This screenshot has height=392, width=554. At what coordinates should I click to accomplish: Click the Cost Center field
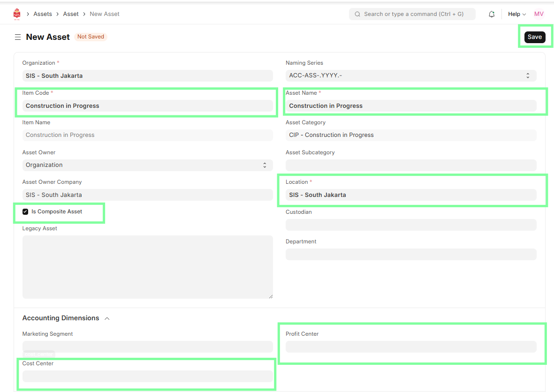point(147,376)
